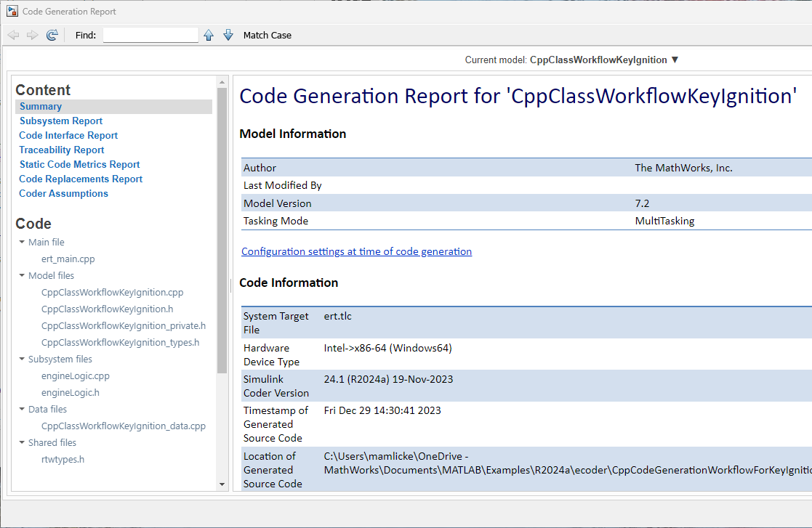Click the Find next down arrow
The height and width of the screenshot is (528, 812).
(228, 35)
